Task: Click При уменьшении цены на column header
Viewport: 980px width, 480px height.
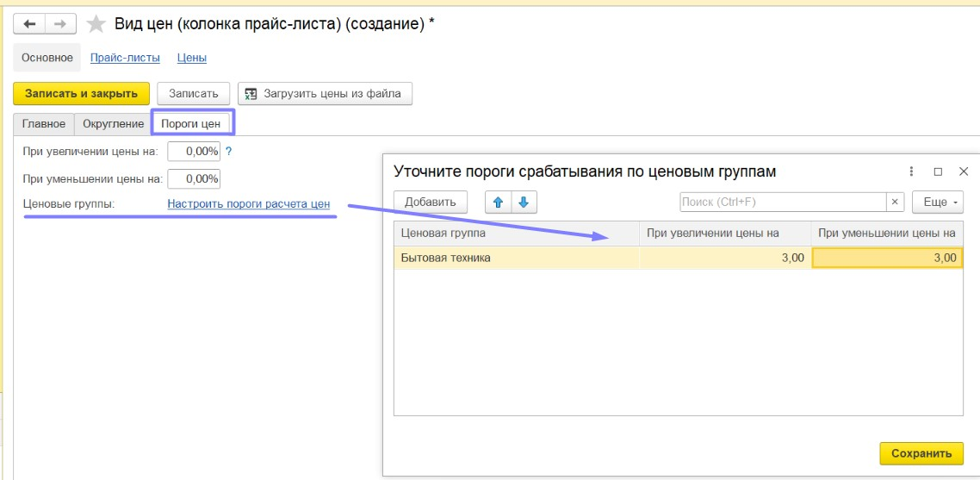Action: (x=887, y=234)
